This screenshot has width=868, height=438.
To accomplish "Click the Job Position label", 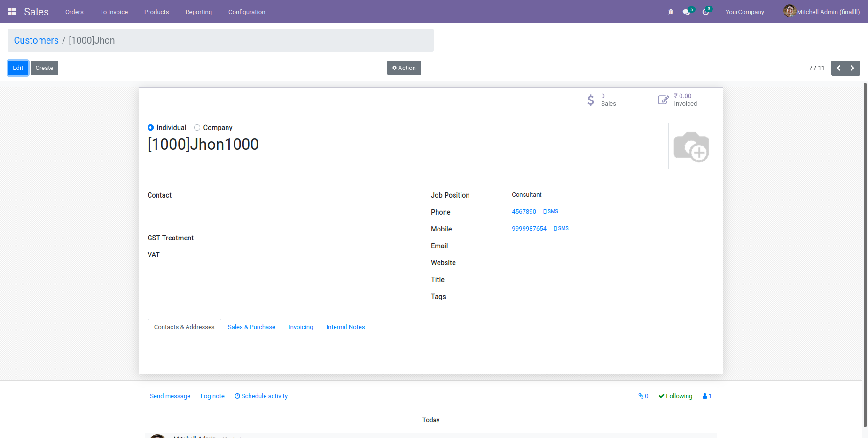I will coord(450,195).
